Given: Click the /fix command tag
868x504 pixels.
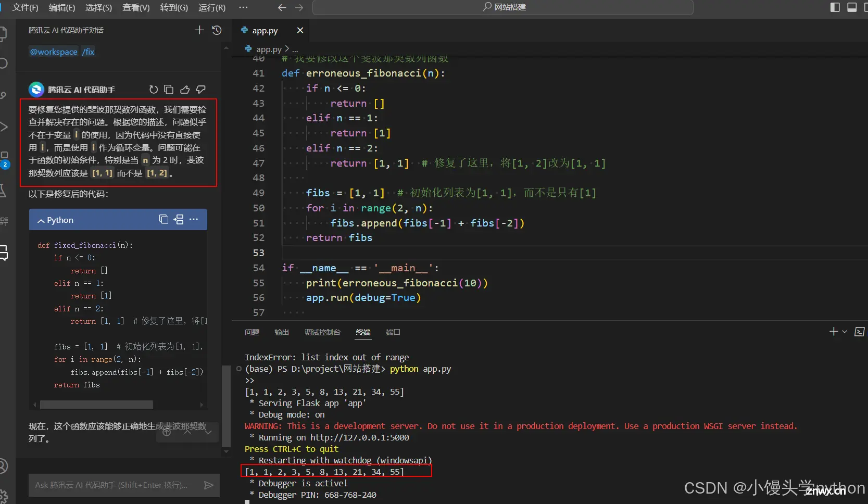Looking at the screenshot, I should coord(88,52).
